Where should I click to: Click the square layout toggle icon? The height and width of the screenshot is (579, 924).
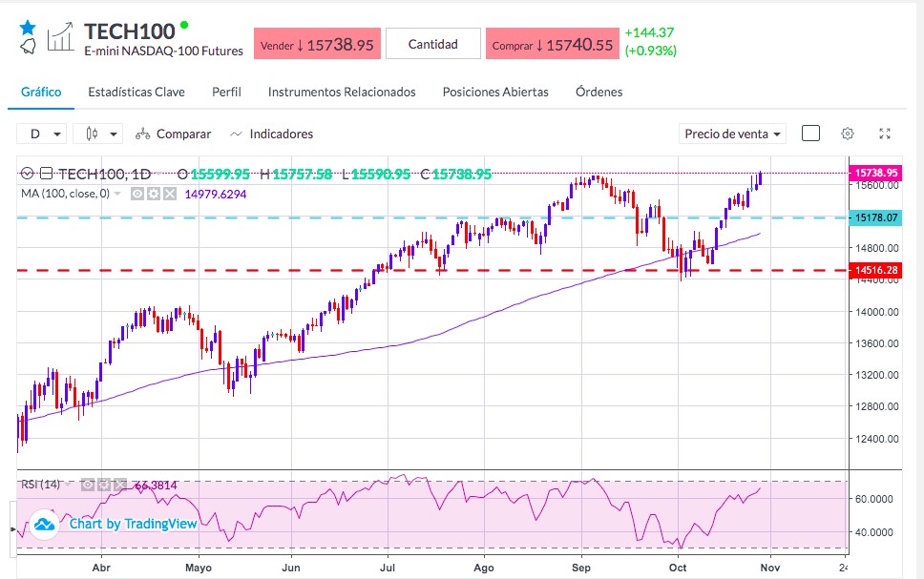pyautogui.click(x=810, y=134)
